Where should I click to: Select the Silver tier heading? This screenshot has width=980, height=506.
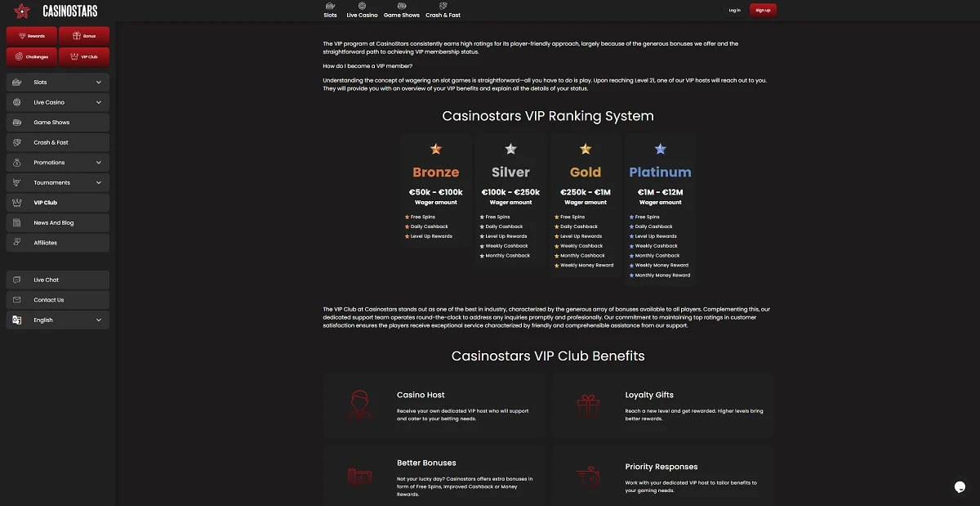pyautogui.click(x=510, y=172)
